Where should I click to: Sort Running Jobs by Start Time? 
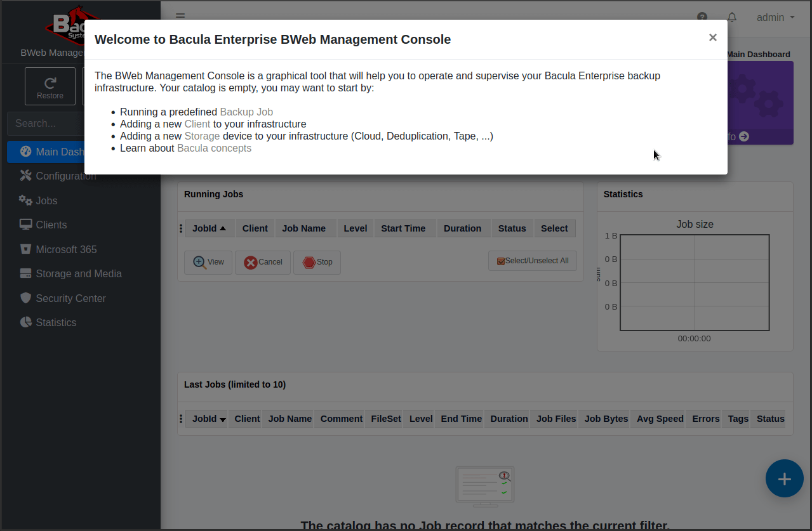pos(404,228)
